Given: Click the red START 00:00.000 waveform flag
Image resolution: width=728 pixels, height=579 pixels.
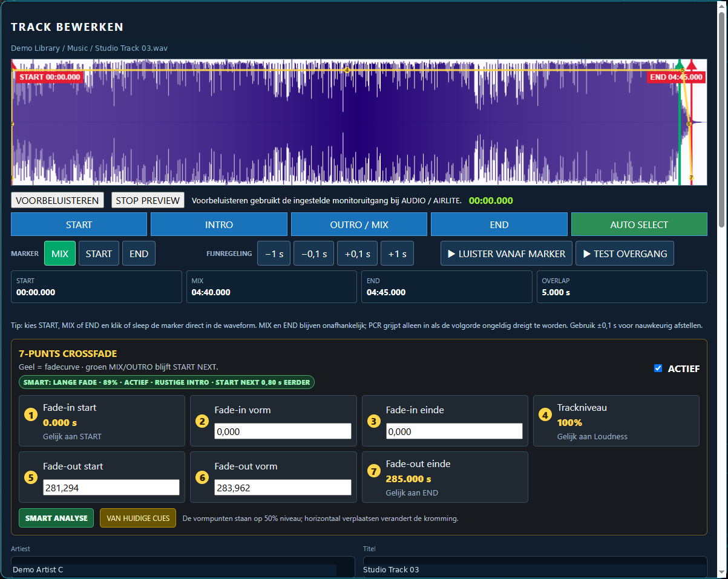Looking at the screenshot, I should click(50, 77).
